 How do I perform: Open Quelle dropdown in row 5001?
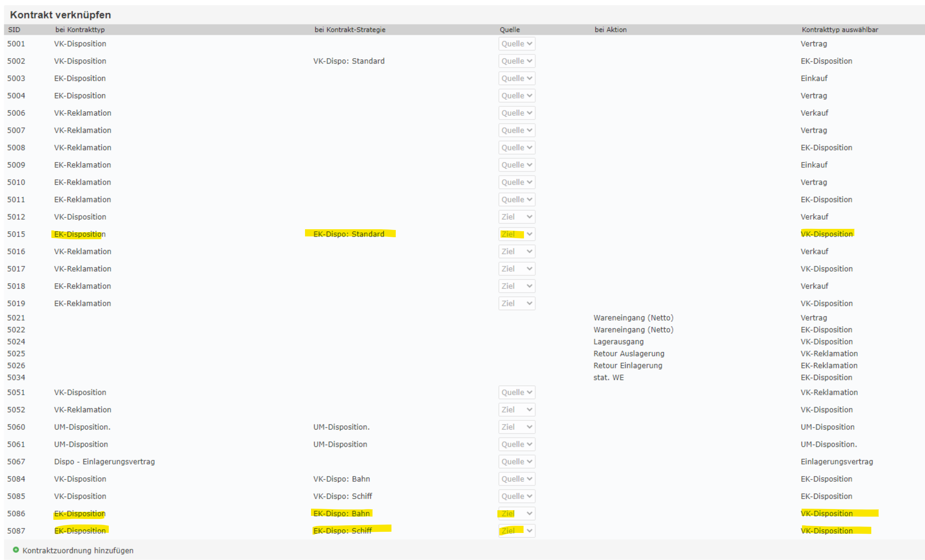[516, 44]
